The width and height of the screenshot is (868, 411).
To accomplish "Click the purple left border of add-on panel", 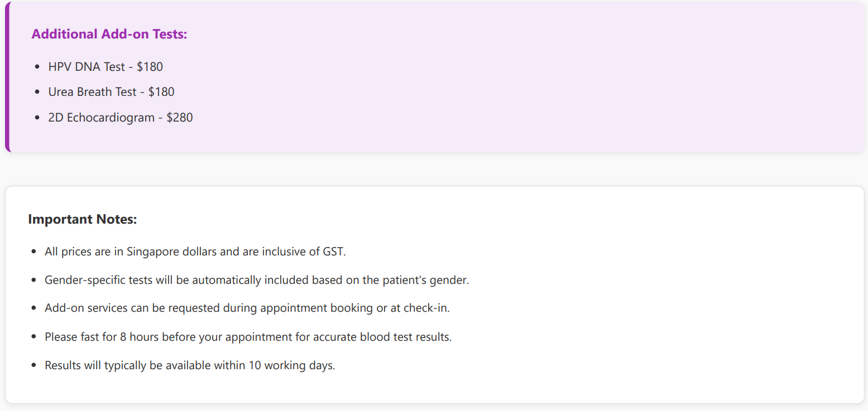I will tap(7, 76).
